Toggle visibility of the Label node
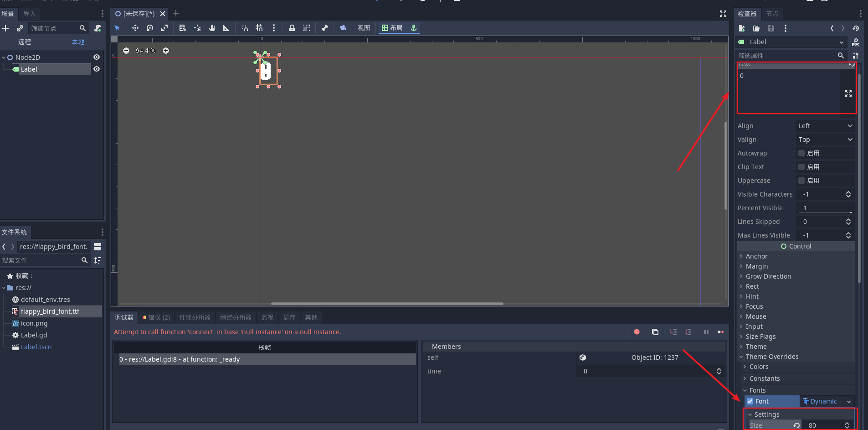The image size is (868, 430). click(x=97, y=69)
